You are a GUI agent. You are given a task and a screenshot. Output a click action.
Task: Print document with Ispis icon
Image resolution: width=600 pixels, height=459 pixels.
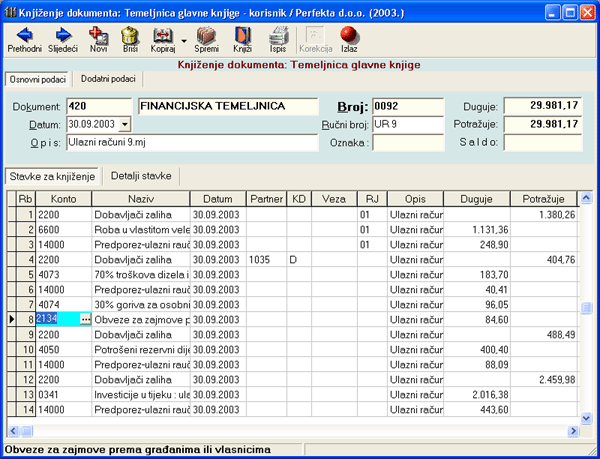[x=278, y=40]
